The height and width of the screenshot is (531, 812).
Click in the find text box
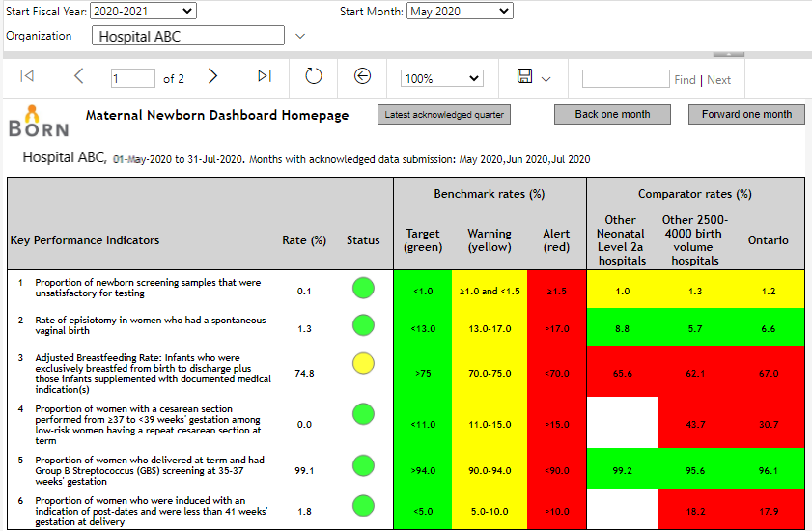(626, 79)
